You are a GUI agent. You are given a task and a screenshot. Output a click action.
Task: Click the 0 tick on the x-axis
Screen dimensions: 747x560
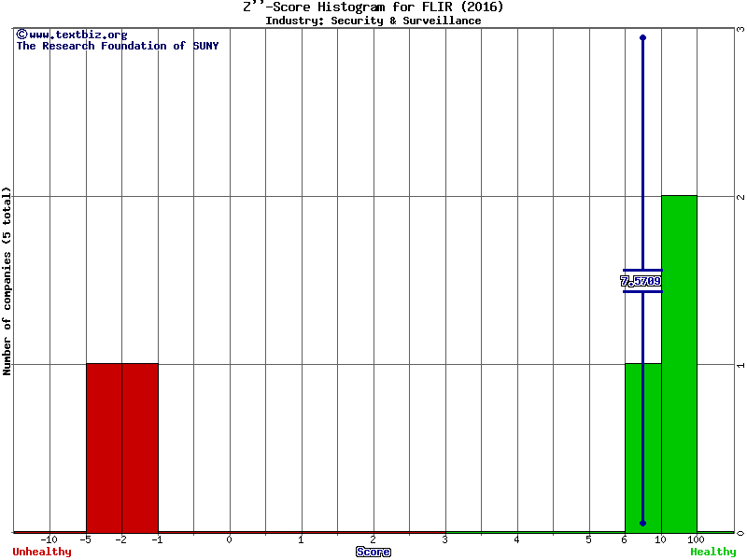[x=230, y=539]
